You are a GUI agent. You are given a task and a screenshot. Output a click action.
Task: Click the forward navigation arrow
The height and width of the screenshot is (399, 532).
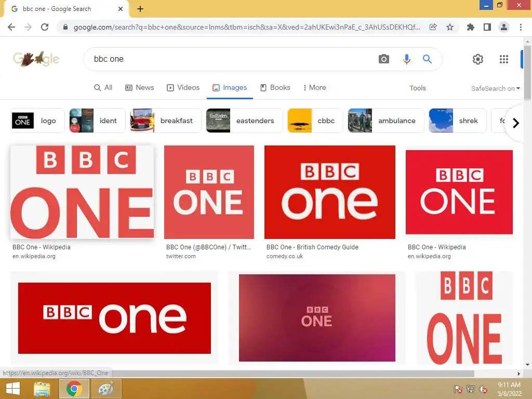(28, 27)
